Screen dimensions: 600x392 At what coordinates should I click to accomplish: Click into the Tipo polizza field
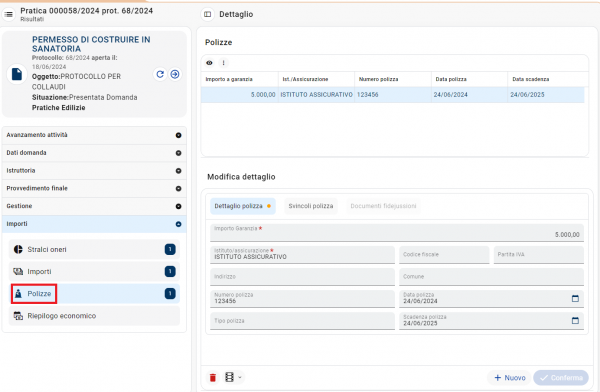(302, 321)
